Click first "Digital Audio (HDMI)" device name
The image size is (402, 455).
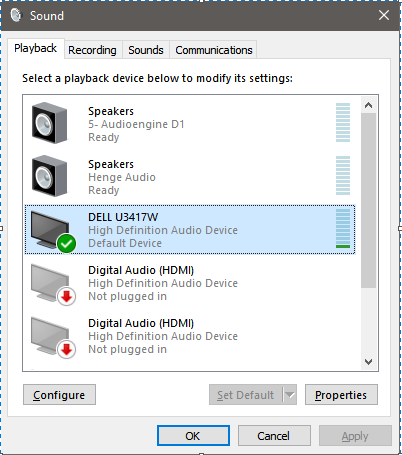click(141, 270)
